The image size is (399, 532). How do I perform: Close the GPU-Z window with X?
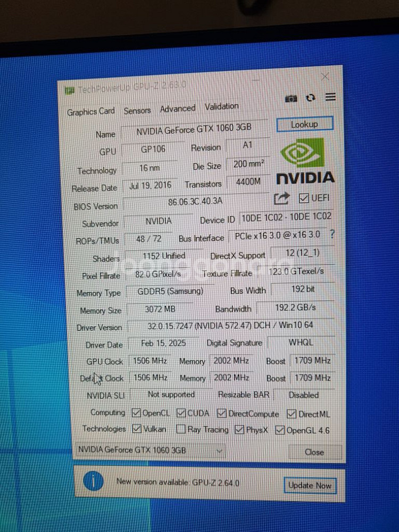click(325, 77)
